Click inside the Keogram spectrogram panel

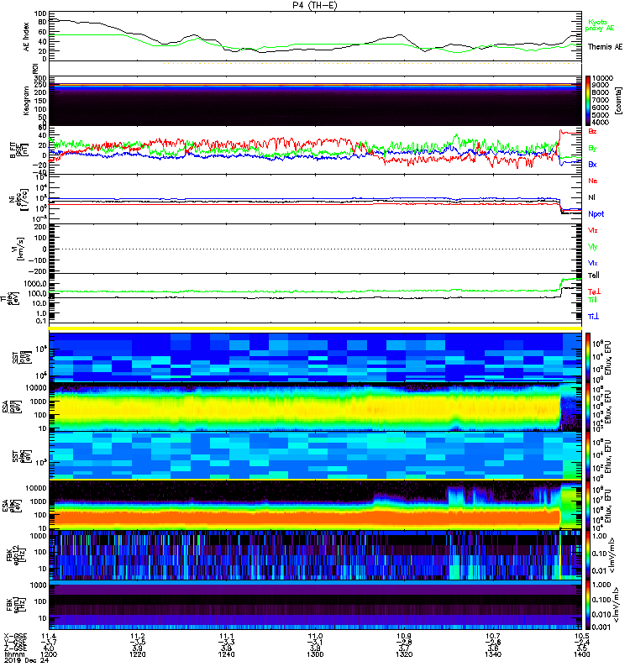(315, 101)
